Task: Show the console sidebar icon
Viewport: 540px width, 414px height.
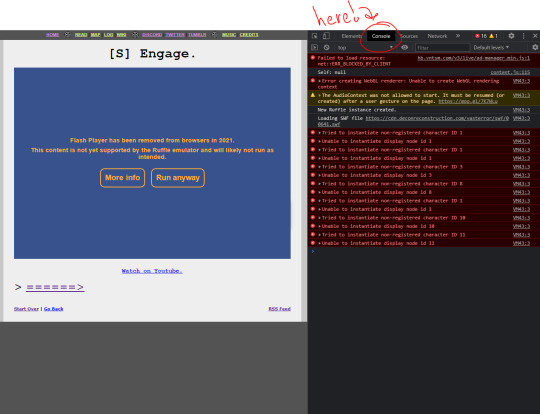Action: point(314,47)
